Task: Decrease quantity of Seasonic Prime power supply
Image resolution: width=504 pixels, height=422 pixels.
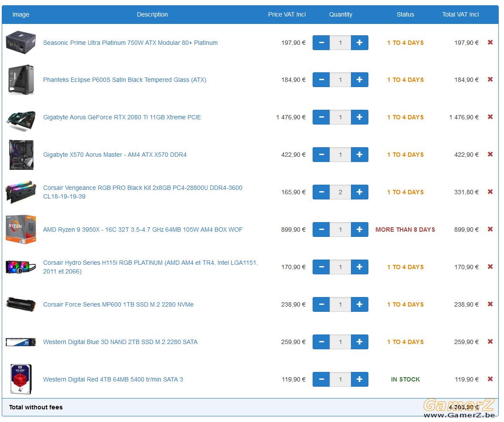Action: [x=321, y=42]
